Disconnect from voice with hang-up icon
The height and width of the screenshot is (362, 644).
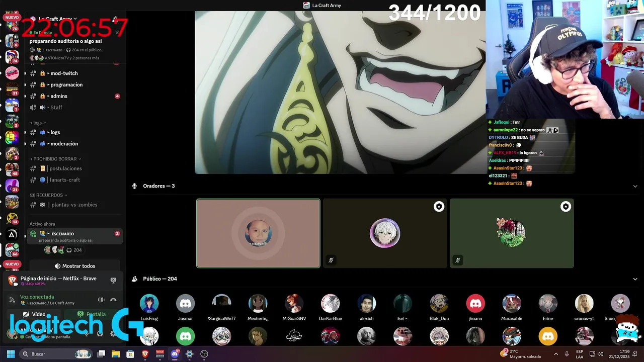tap(113, 300)
